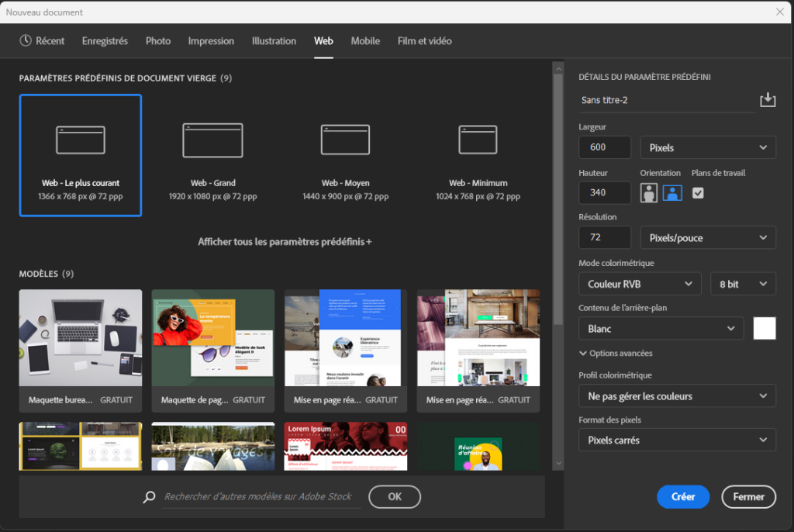
Task: Click the Récent clock icon
Action: (x=26, y=41)
